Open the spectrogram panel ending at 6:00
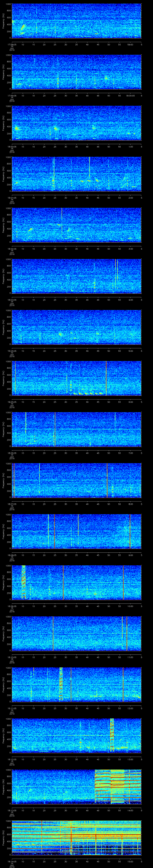153x868 pixels. click(x=76, y=378)
